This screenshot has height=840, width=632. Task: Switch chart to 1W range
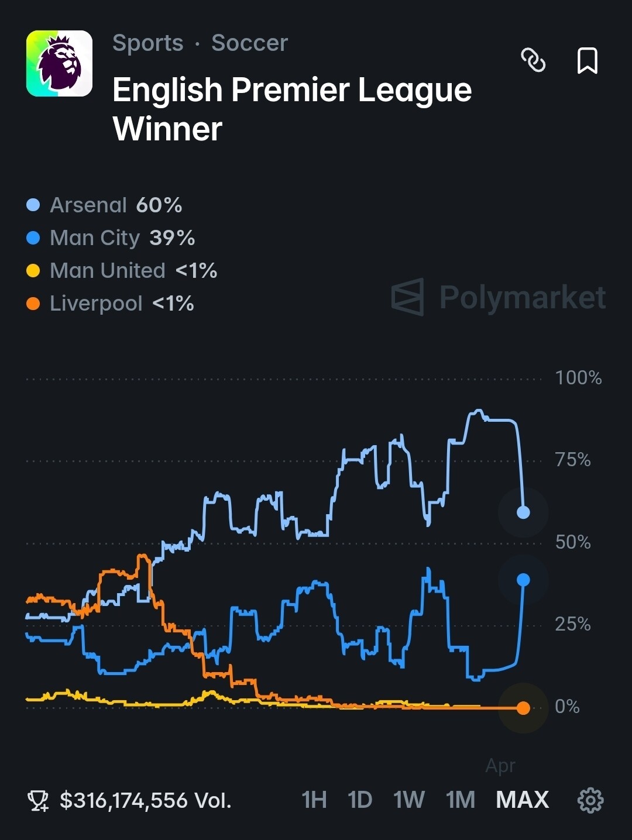[x=408, y=800]
